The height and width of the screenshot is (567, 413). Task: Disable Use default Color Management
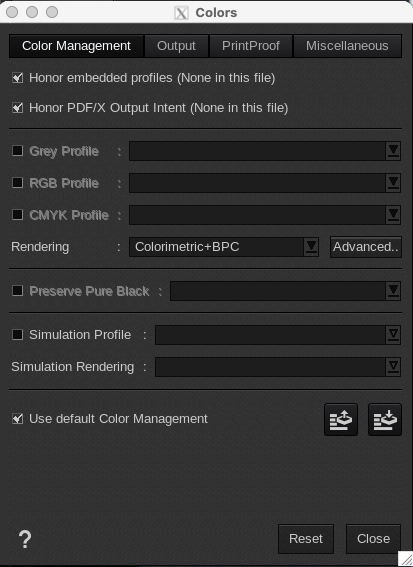tap(17, 419)
